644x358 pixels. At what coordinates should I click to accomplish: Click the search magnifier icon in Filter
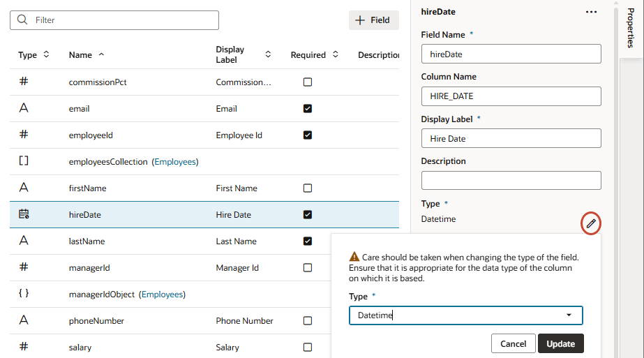22,20
